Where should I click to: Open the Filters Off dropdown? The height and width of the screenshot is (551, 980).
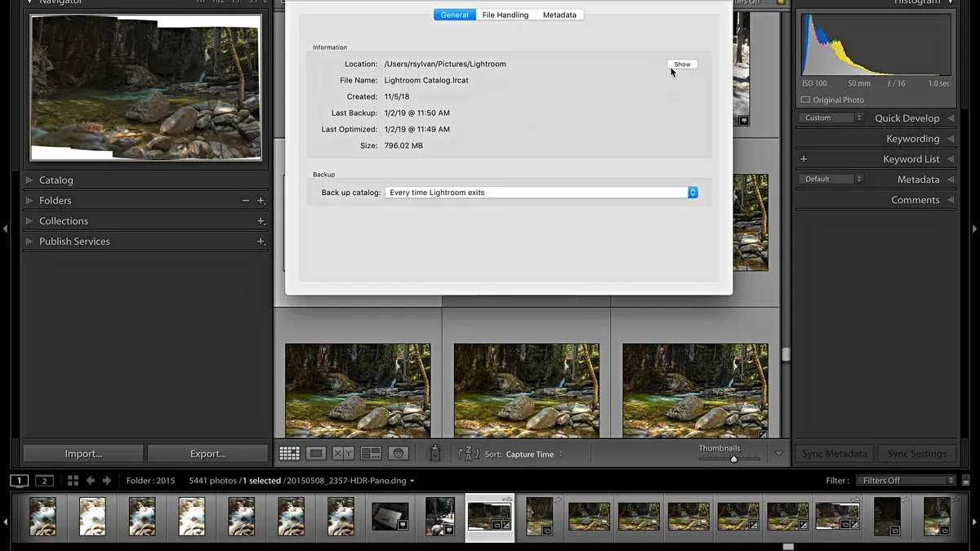(x=905, y=481)
